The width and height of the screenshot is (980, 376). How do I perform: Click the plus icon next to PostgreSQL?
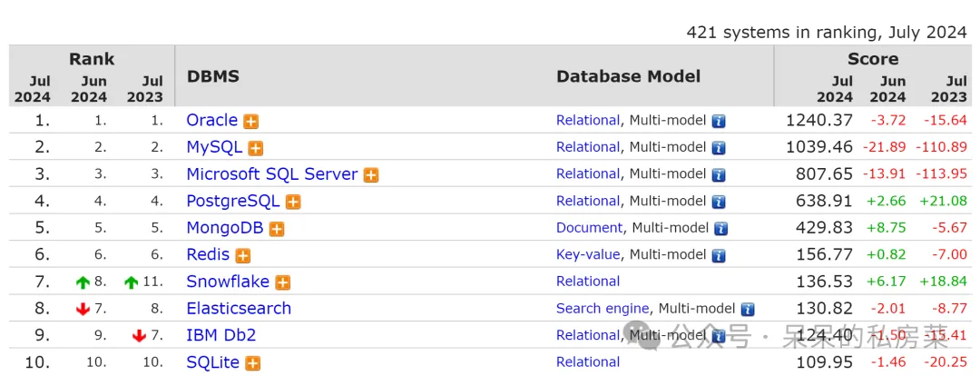(x=293, y=202)
